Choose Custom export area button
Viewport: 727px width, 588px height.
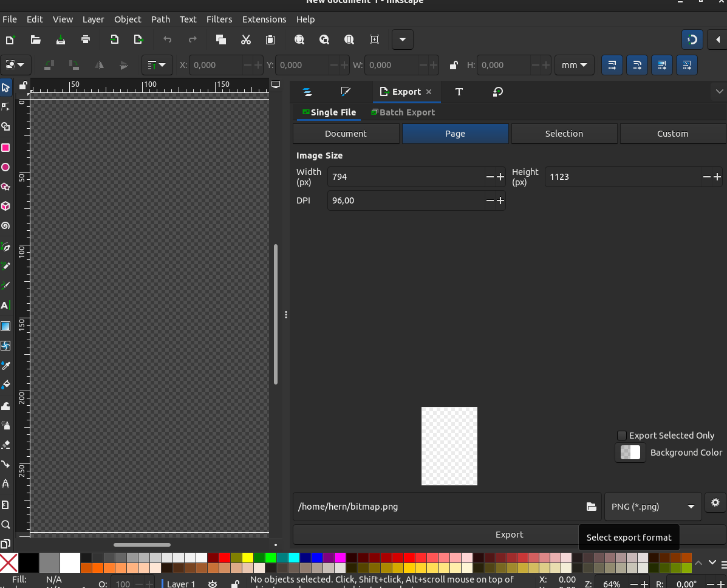tap(672, 134)
